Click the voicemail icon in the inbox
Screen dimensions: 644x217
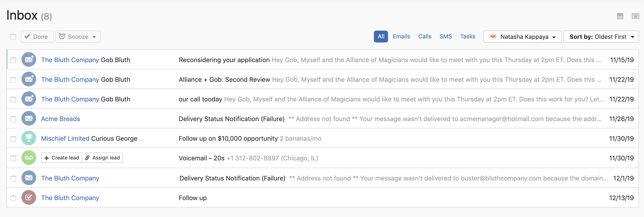pyautogui.click(x=29, y=158)
